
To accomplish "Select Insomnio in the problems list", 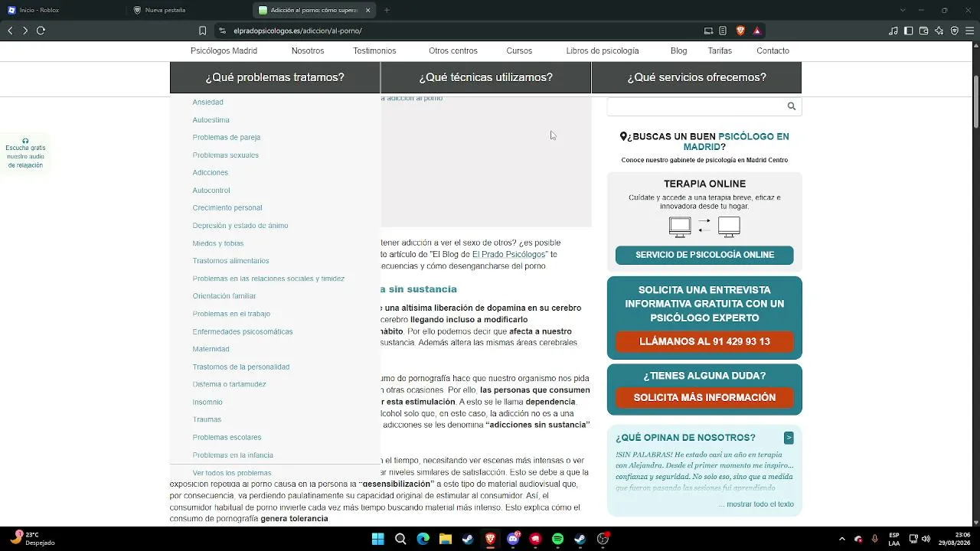I will tap(207, 403).
